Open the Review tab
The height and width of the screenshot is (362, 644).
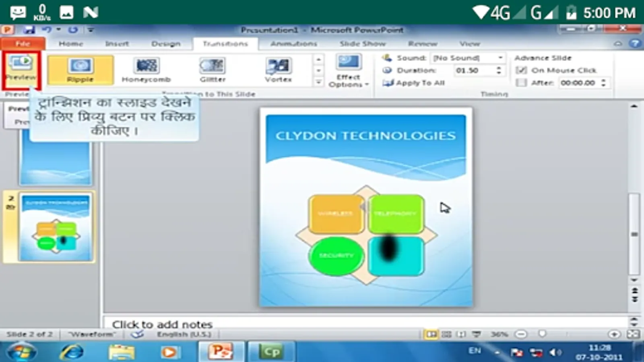tap(423, 43)
